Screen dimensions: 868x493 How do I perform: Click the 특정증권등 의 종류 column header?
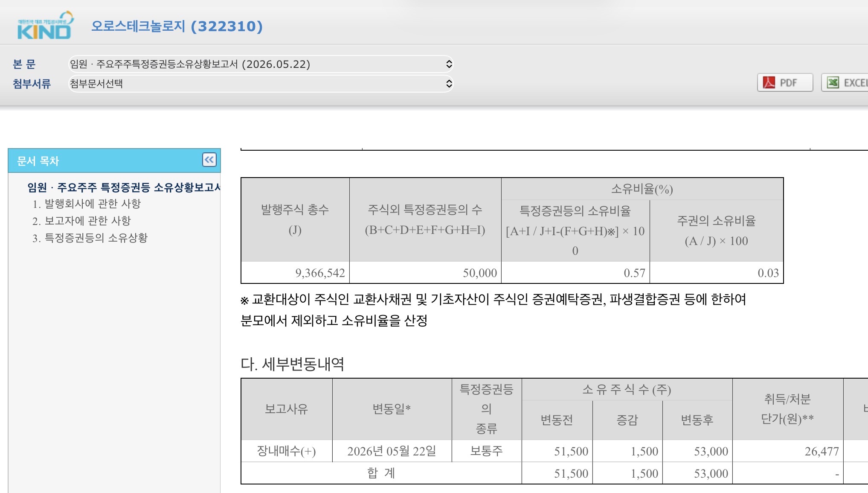[x=487, y=409]
